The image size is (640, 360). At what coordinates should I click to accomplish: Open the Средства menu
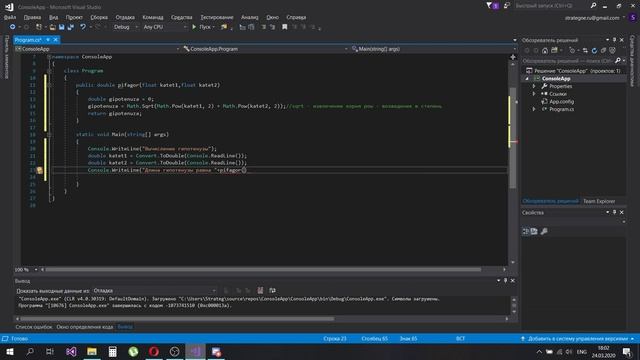pyautogui.click(x=182, y=17)
